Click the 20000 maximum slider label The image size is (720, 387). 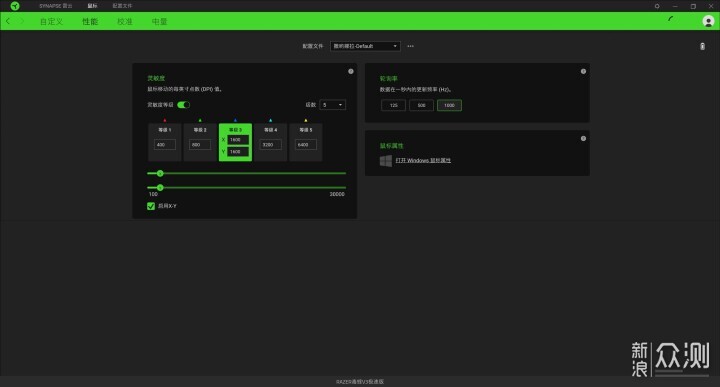tap(337, 194)
